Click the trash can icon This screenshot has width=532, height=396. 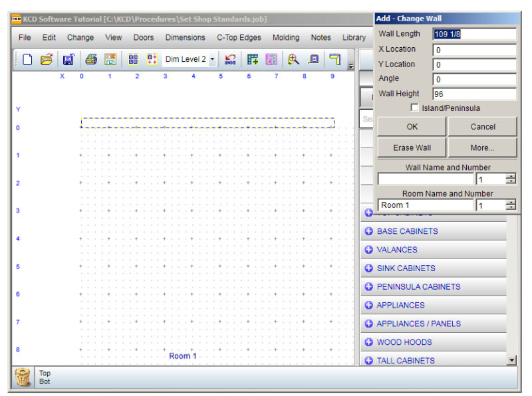coord(25,376)
